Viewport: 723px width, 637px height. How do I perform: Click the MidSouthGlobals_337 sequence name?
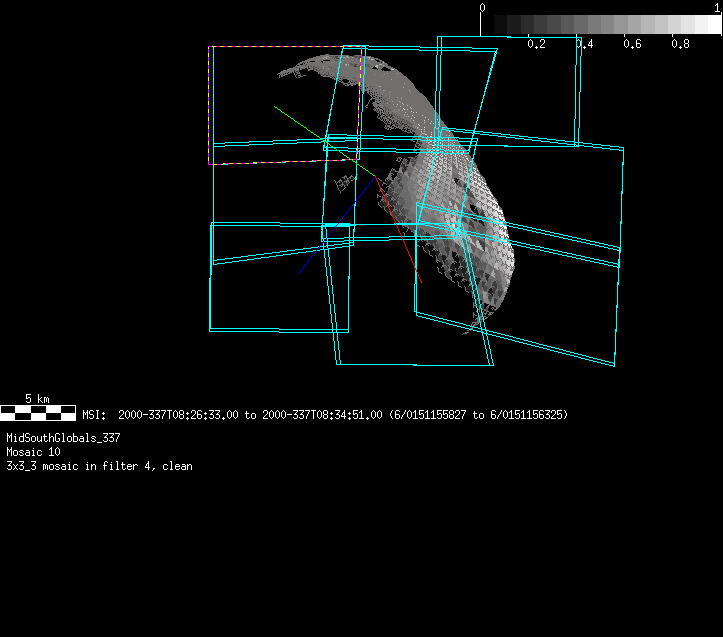pyautogui.click(x=64, y=438)
